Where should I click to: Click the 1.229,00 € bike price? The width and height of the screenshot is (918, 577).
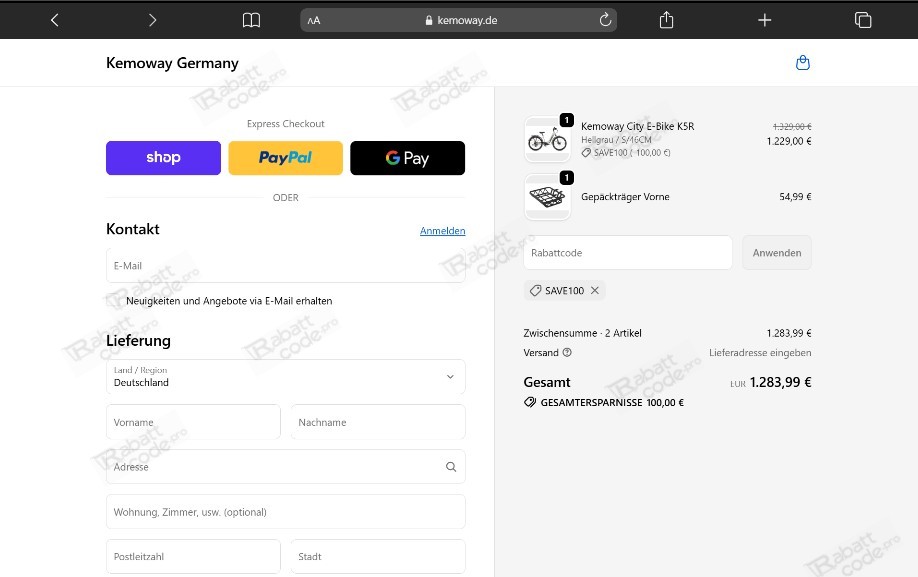click(x=789, y=141)
